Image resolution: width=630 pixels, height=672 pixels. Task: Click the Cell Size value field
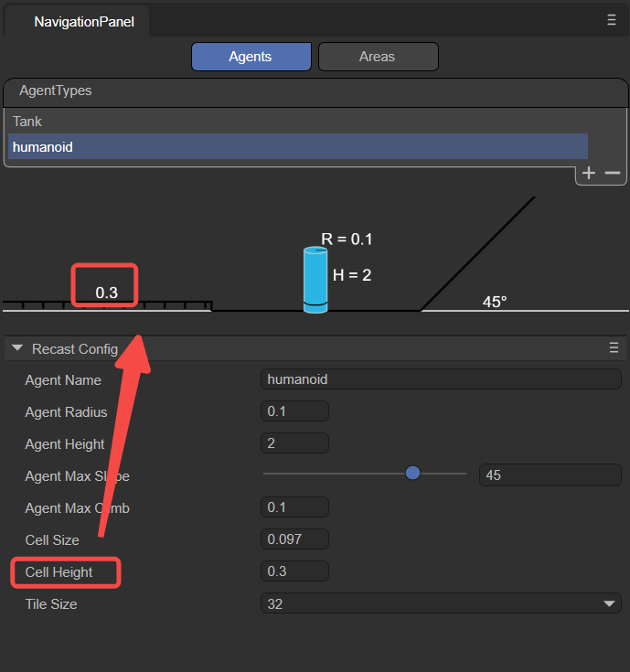(294, 539)
